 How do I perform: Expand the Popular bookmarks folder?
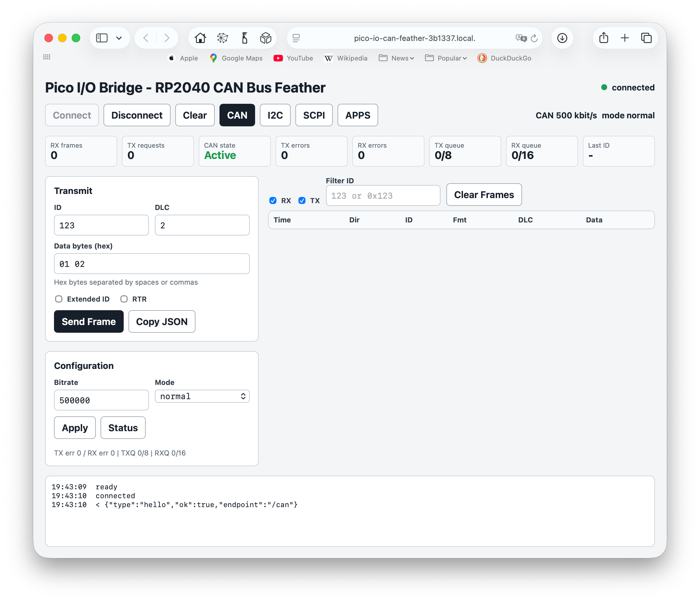[x=446, y=58]
